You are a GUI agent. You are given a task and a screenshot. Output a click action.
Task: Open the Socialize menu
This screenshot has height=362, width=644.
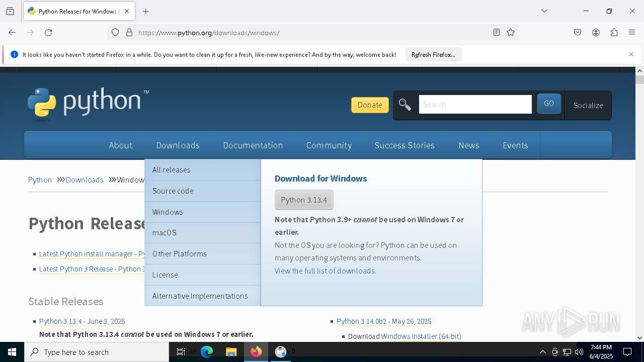pyautogui.click(x=588, y=105)
